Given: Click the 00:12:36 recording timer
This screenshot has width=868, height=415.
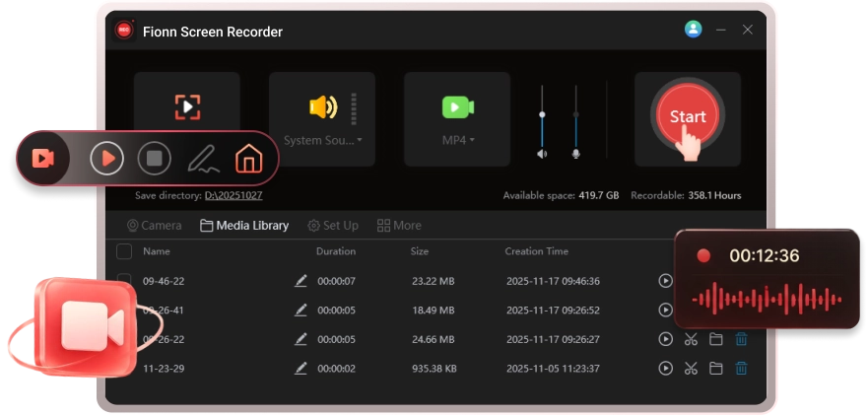Looking at the screenshot, I should click(764, 255).
